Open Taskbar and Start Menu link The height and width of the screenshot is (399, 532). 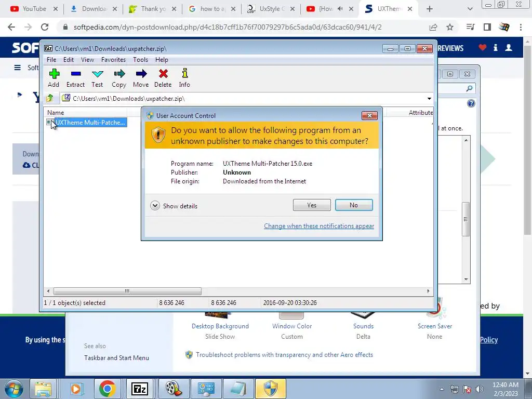pos(116,358)
